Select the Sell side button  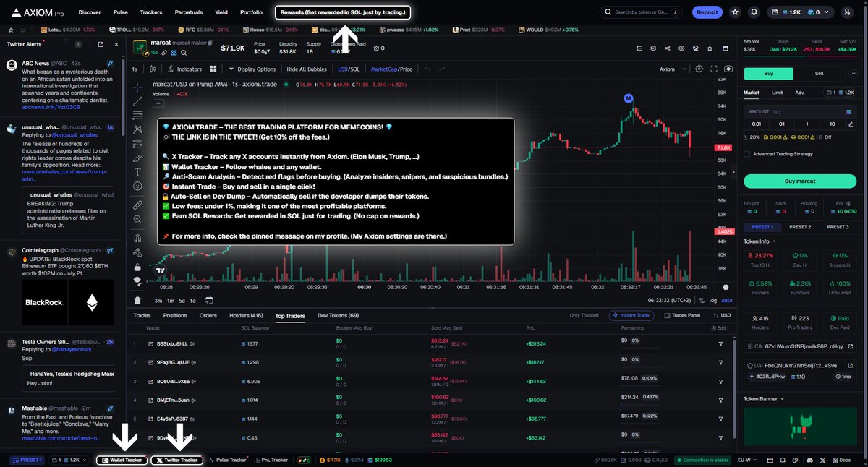coord(819,74)
